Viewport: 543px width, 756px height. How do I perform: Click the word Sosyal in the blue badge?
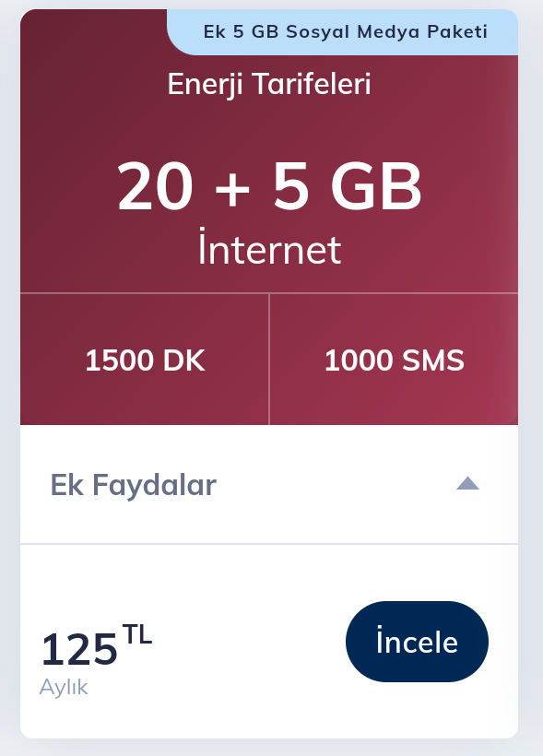click(318, 32)
